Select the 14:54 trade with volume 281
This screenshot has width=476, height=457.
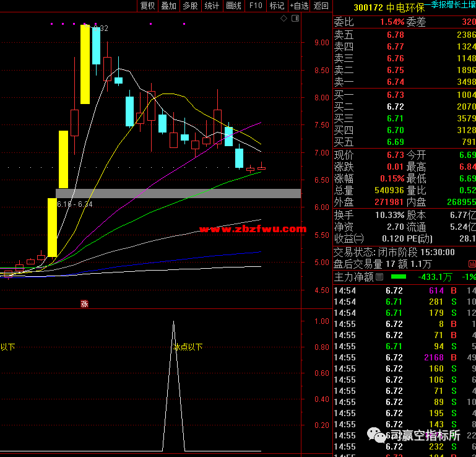pos(404,302)
